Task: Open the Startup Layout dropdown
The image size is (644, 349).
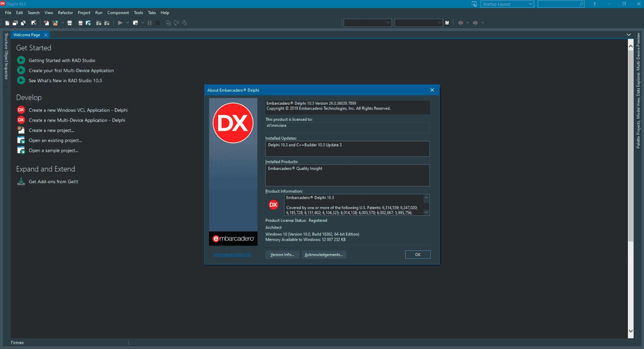Action: (507, 4)
